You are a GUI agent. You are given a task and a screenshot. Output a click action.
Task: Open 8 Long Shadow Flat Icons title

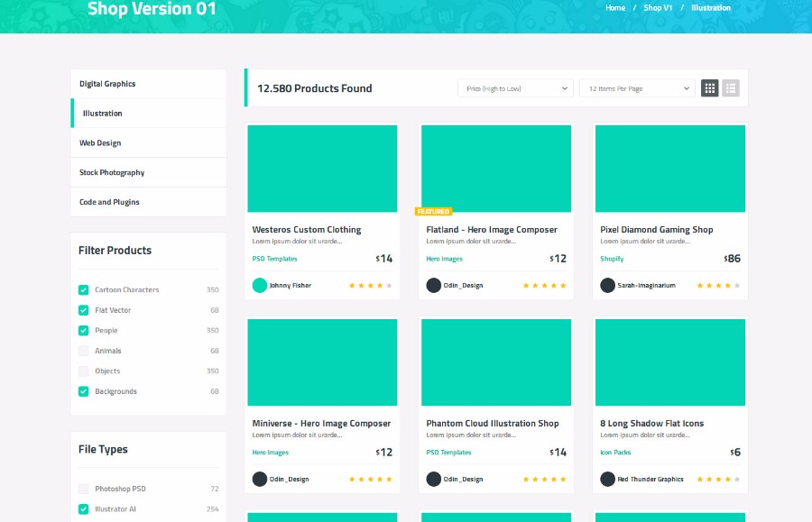(652, 423)
